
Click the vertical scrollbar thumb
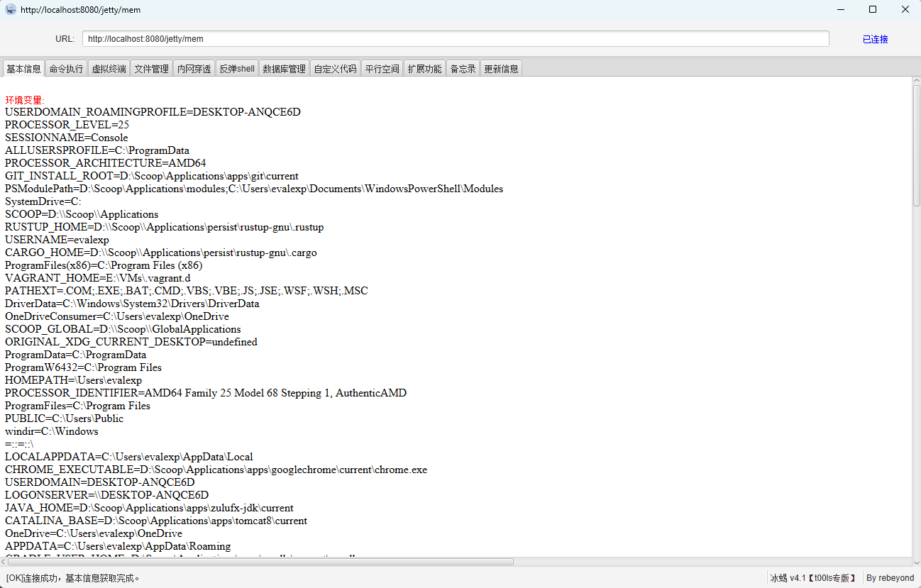[x=916, y=145]
